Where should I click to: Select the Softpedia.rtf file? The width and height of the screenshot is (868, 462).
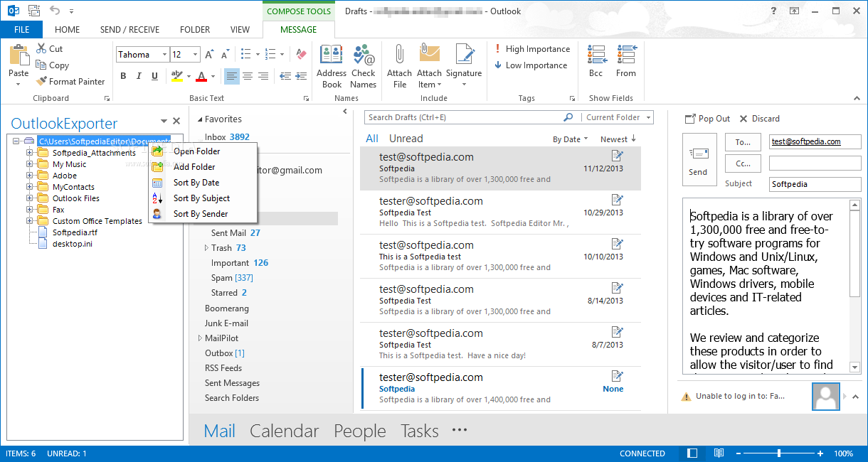pyautogui.click(x=75, y=232)
